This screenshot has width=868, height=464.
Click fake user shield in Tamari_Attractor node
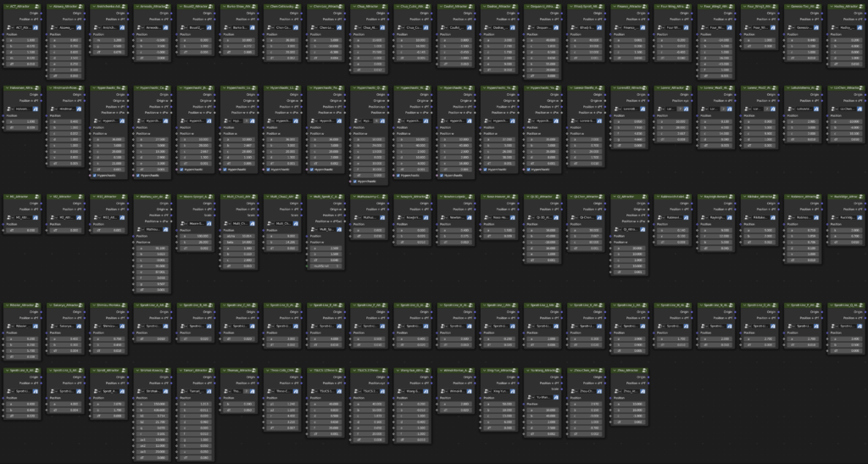[x=210, y=391]
